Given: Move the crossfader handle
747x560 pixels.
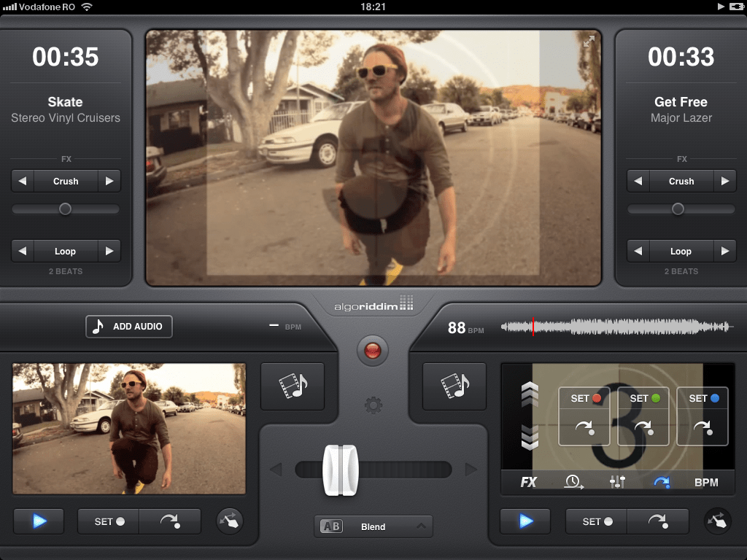Looking at the screenshot, I should coord(340,470).
